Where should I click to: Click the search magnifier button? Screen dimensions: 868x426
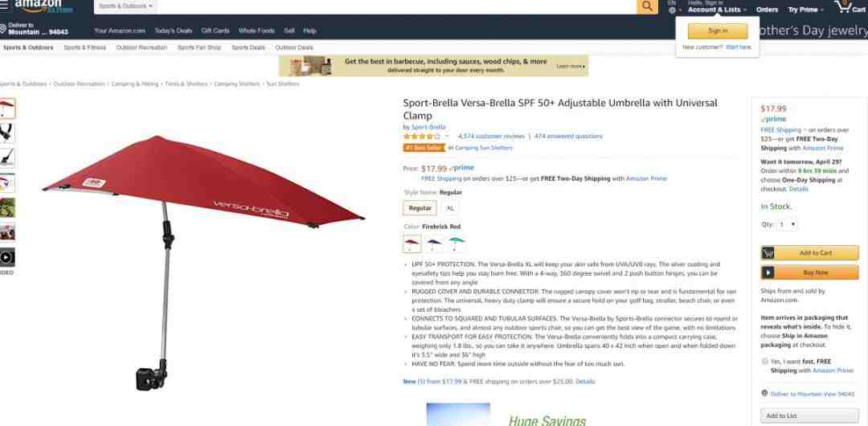[647, 6]
